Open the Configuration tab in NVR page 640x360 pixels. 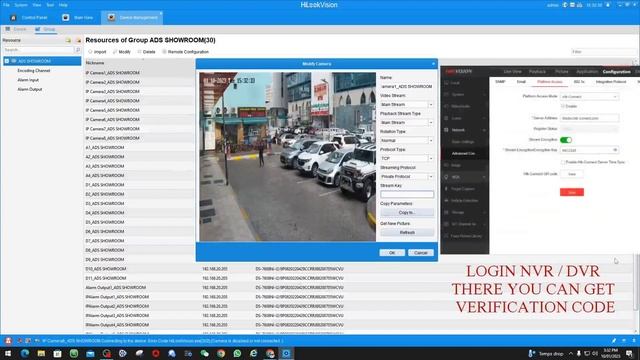pos(616,72)
